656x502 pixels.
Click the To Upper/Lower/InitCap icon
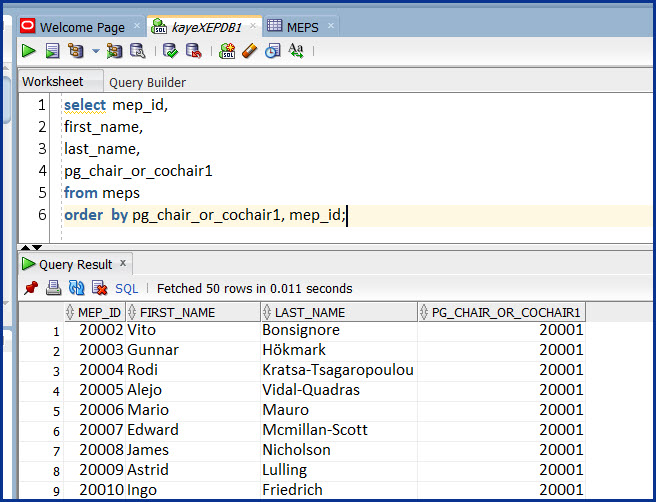click(x=296, y=51)
